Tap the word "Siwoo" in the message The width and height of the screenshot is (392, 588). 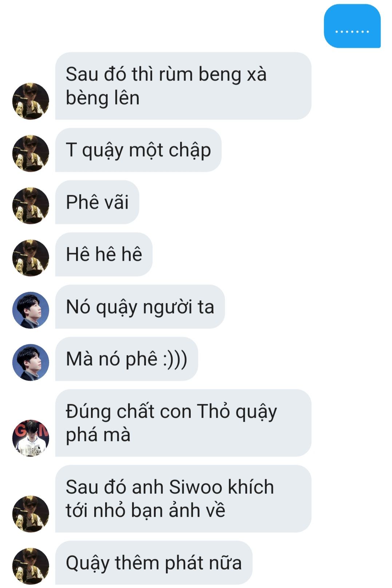195,487
